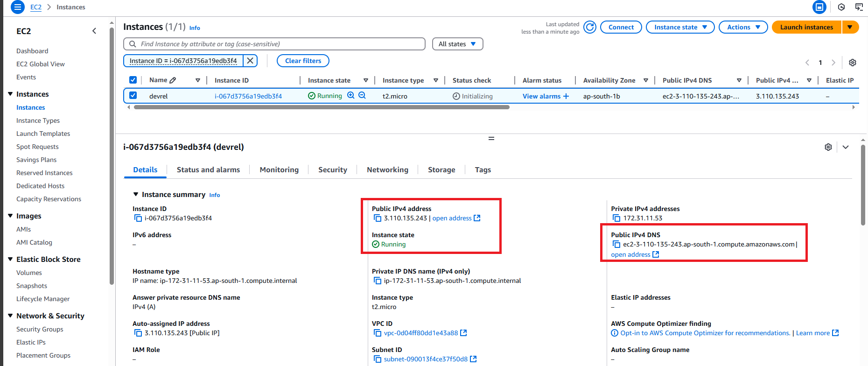
Task: Collapse the Elastic Block Store group
Action: [10, 259]
